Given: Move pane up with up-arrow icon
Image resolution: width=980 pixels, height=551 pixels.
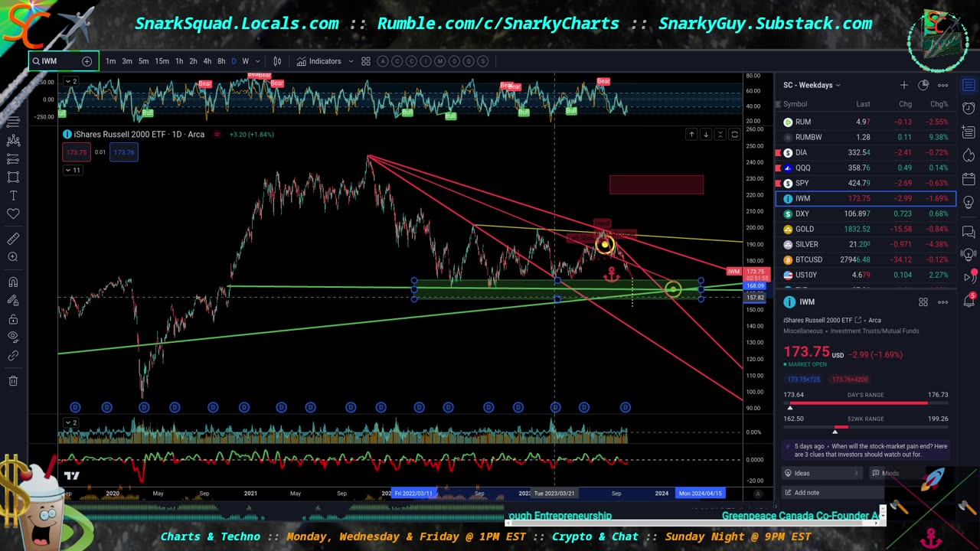Looking at the screenshot, I should pyautogui.click(x=691, y=135).
